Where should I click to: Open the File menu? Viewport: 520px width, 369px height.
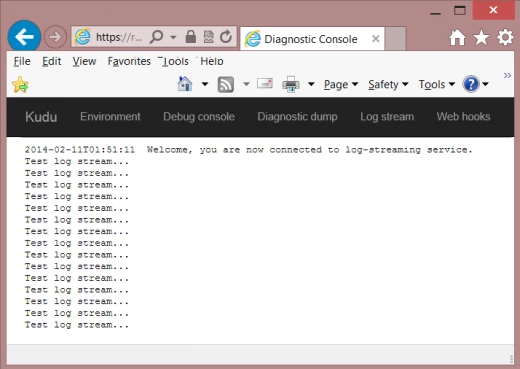[x=22, y=61]
